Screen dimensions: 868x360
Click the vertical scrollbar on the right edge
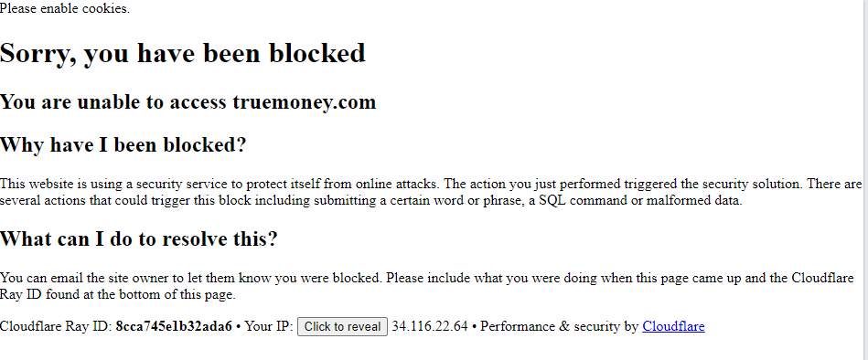point(865,180)
